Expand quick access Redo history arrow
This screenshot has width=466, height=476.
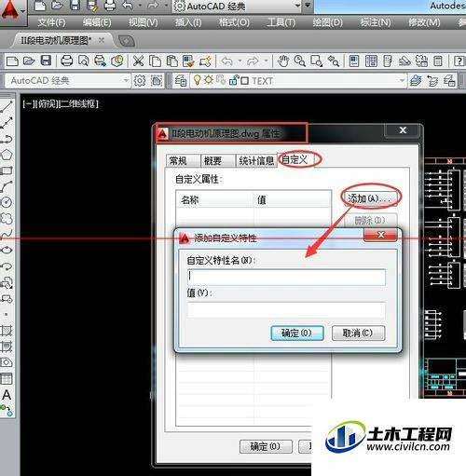[167, 6]
